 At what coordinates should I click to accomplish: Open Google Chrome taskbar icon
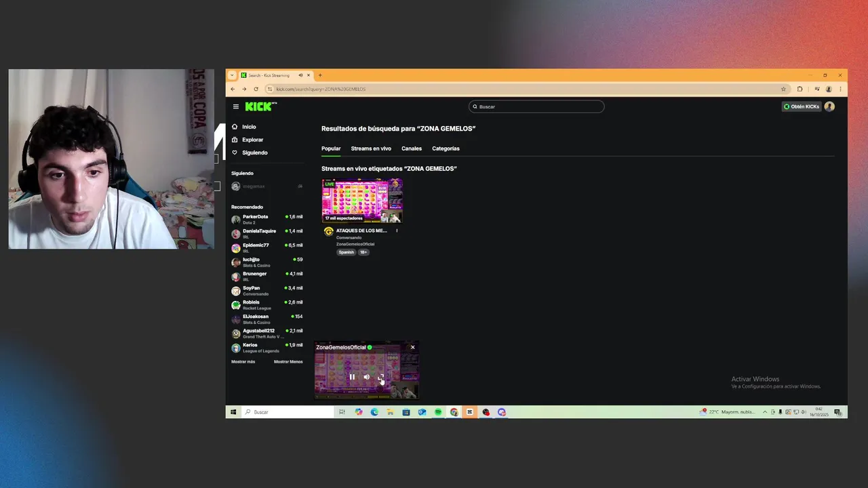pyautogui.click(x=454, y=412)
